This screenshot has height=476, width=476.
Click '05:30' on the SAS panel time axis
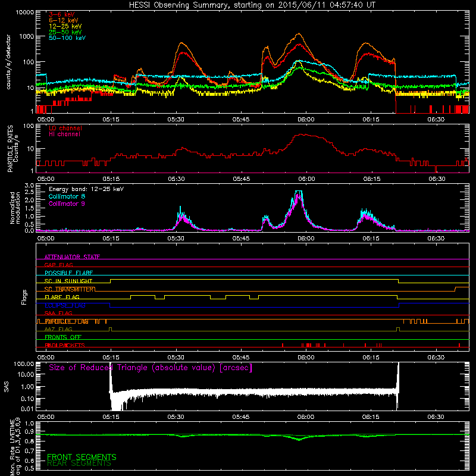pos(176,417)
